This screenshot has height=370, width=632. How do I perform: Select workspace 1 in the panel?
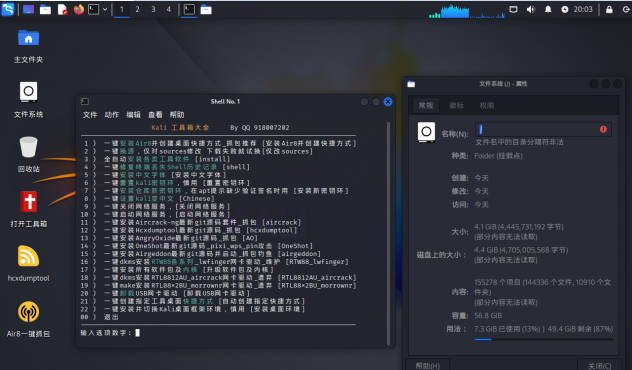coord(122,9)
